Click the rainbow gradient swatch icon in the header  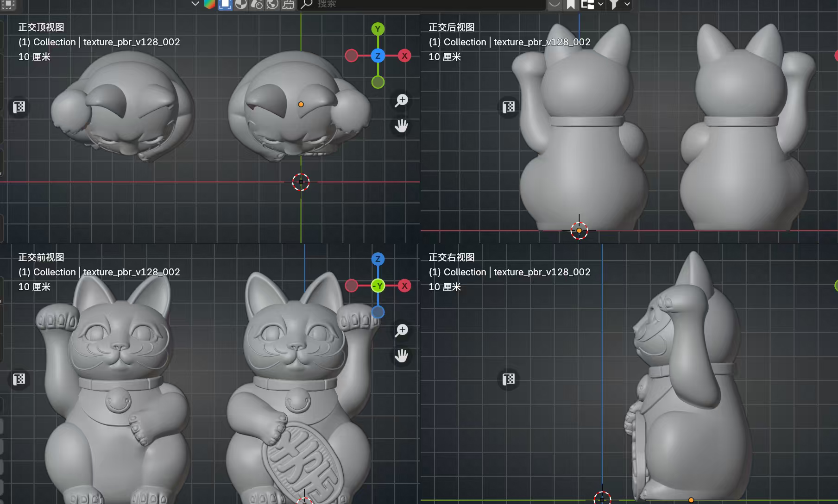[x=210, y=4]
